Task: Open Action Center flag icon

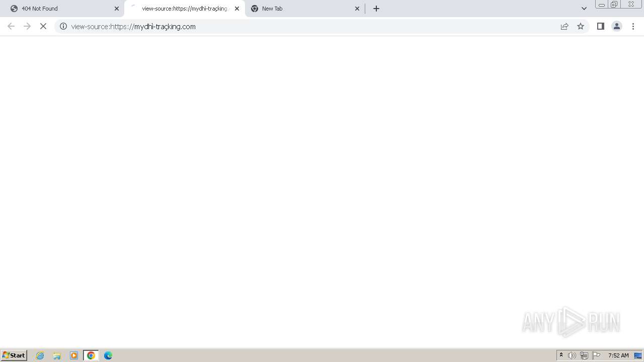Action: point(596,355)
